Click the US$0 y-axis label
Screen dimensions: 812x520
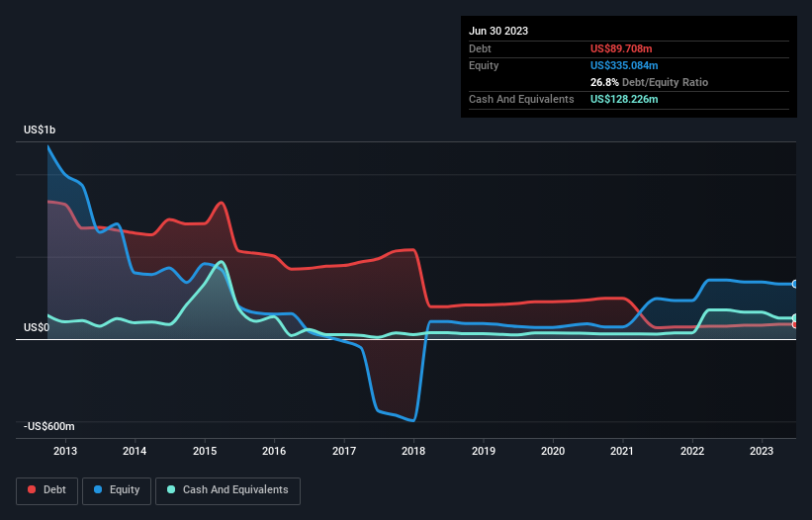pyautogui.click(x=37, y=327)
